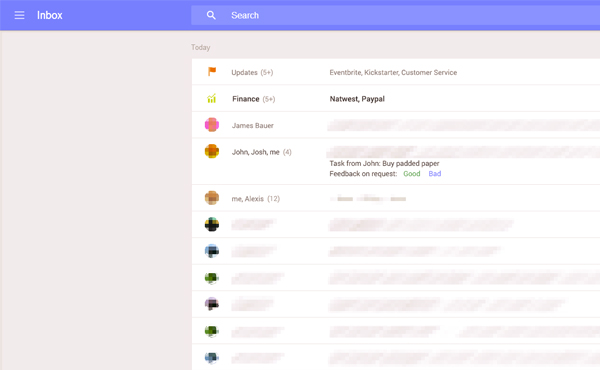Click the Natwest, Paypal senders text
The height and width of the screenshot is (370, 600).
357,99
